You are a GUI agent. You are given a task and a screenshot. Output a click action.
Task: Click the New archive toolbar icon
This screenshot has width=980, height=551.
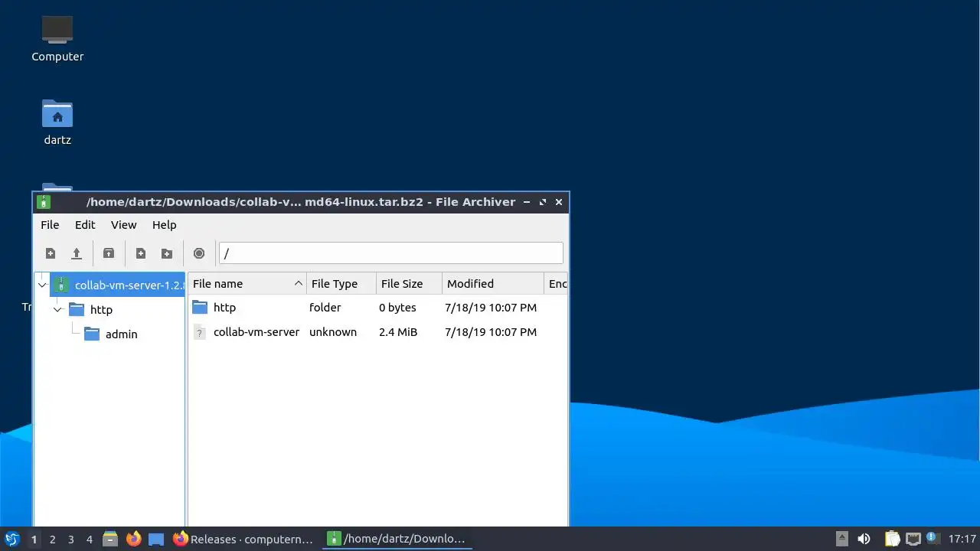click(51, 253)
